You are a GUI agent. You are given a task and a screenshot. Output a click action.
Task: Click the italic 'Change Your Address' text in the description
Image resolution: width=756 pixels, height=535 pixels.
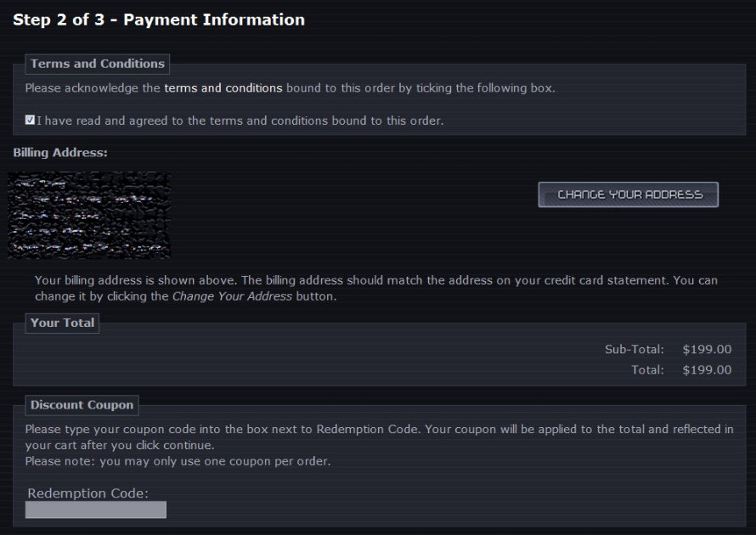pyautogui.click(x=232, y=296)
